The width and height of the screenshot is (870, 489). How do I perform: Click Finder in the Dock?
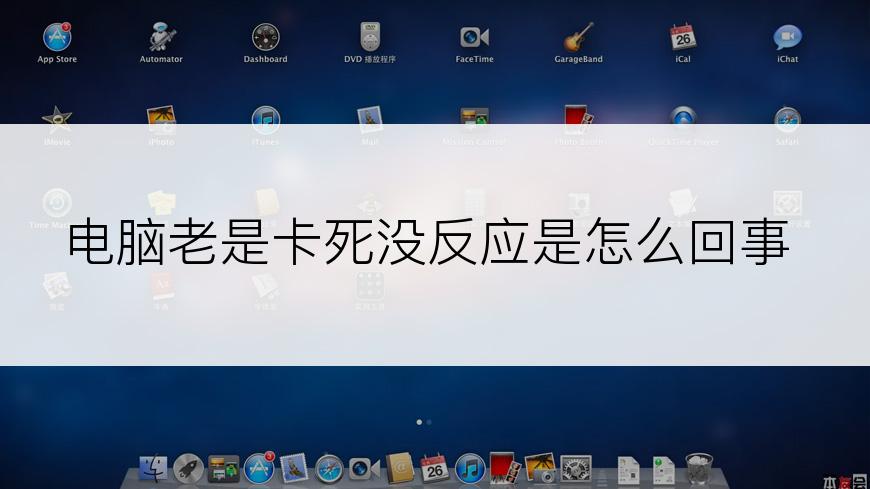click(153, 468)
